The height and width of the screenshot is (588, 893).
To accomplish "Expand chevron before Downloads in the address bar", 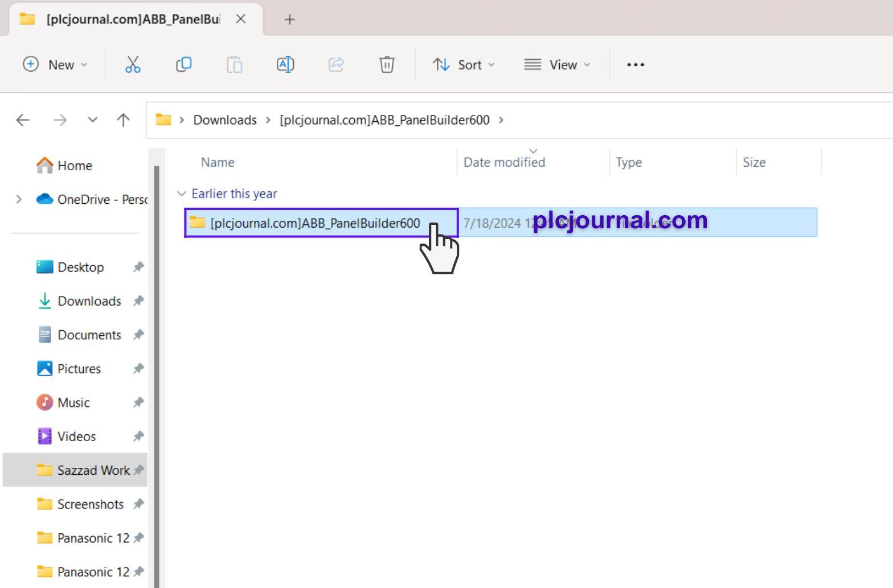I will tap(182, 120).
